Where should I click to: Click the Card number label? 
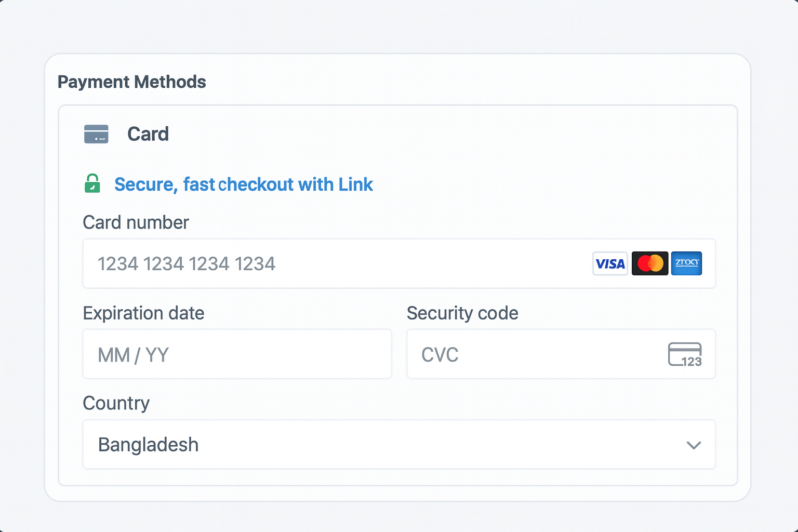136,222
